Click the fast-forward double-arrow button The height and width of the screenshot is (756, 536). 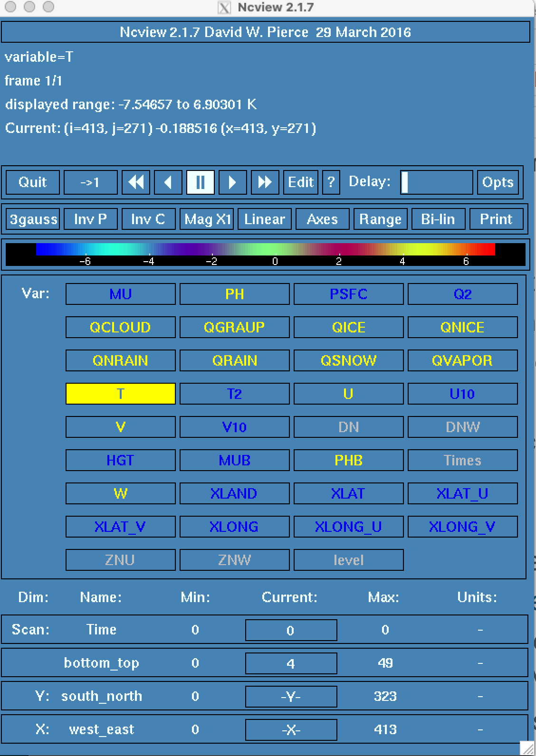[265, 182]
